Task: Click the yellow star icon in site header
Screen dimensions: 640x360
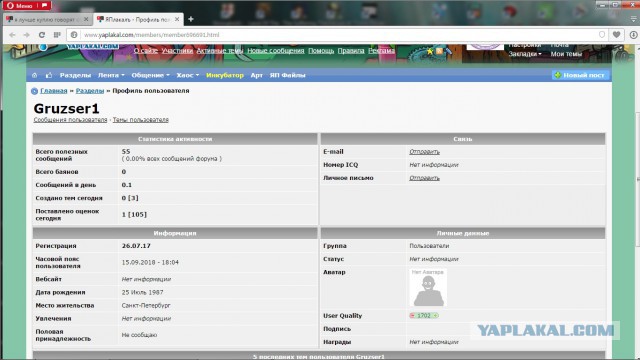Action: point(430,51)
